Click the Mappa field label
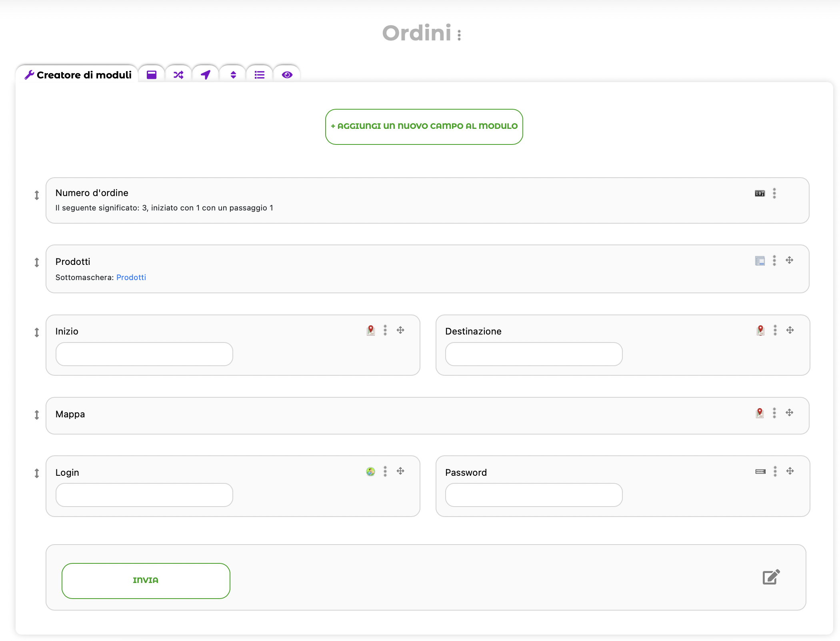The image size is (840, 641). click(70, 414)
